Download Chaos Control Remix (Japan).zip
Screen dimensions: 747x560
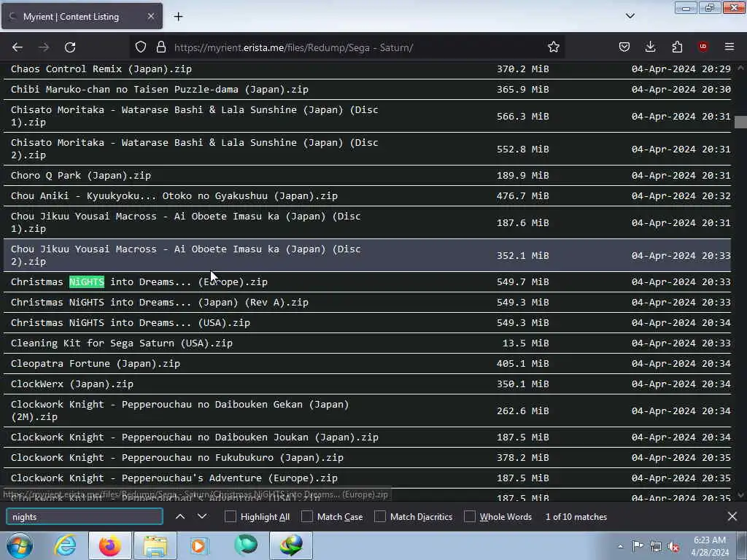click(x=101, y=69)
